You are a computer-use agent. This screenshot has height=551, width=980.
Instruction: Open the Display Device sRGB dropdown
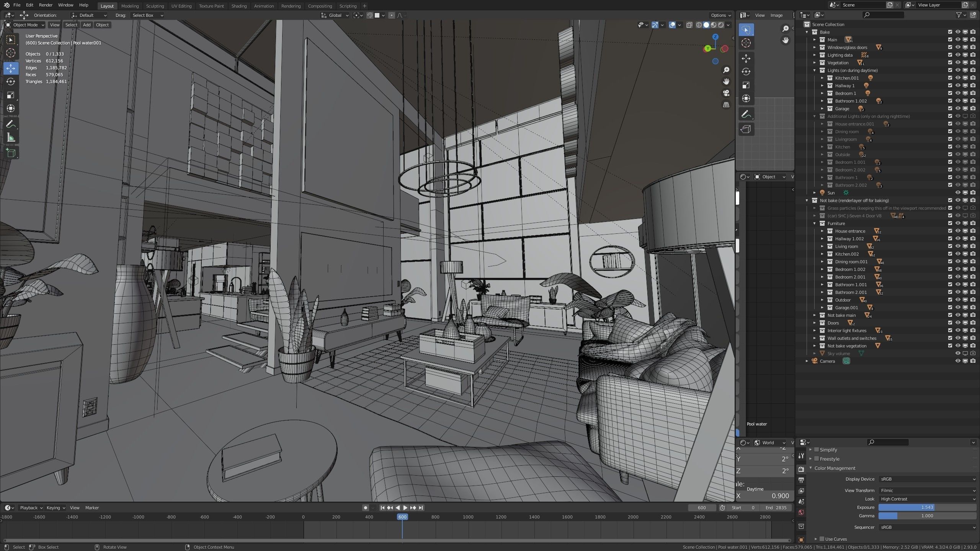pos(928,479)
